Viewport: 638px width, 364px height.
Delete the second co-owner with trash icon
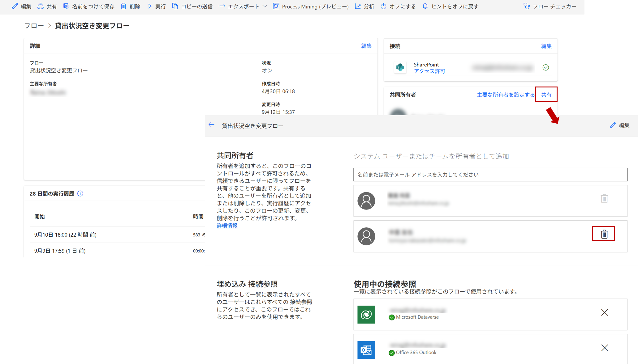604,234
